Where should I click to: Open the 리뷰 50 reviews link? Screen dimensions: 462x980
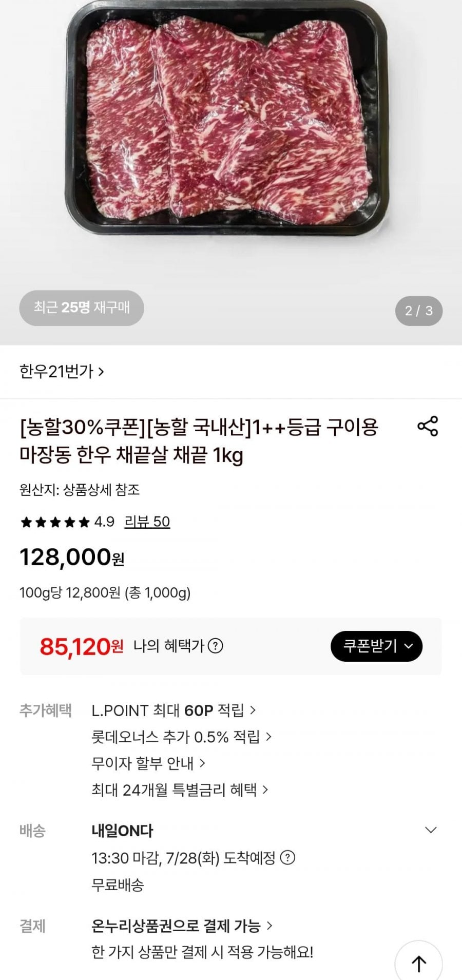147,522
